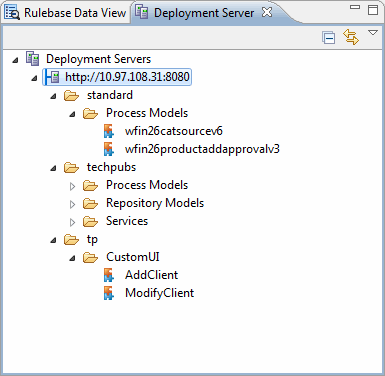The height and width of the screenshot is (376, 385).
Task: Click the server icon beside http://10.97.108.31:8080
Action: click(x=53, y=77)
